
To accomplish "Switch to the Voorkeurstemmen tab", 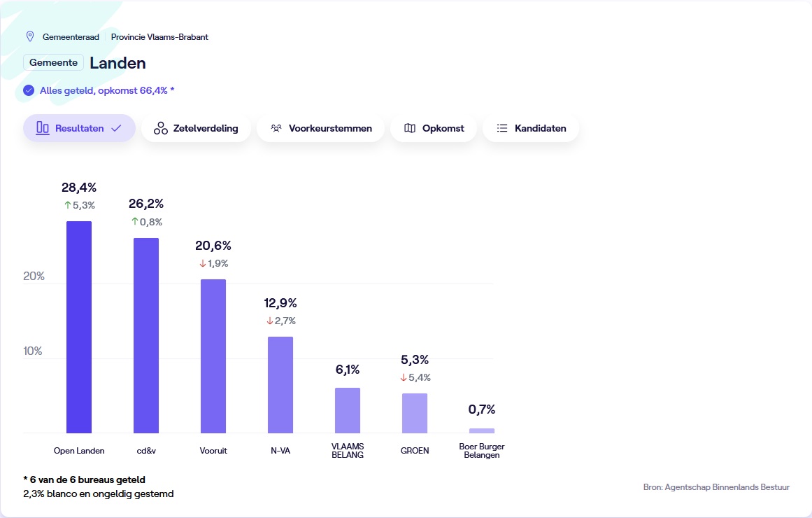I will click(x=320, y=128).
